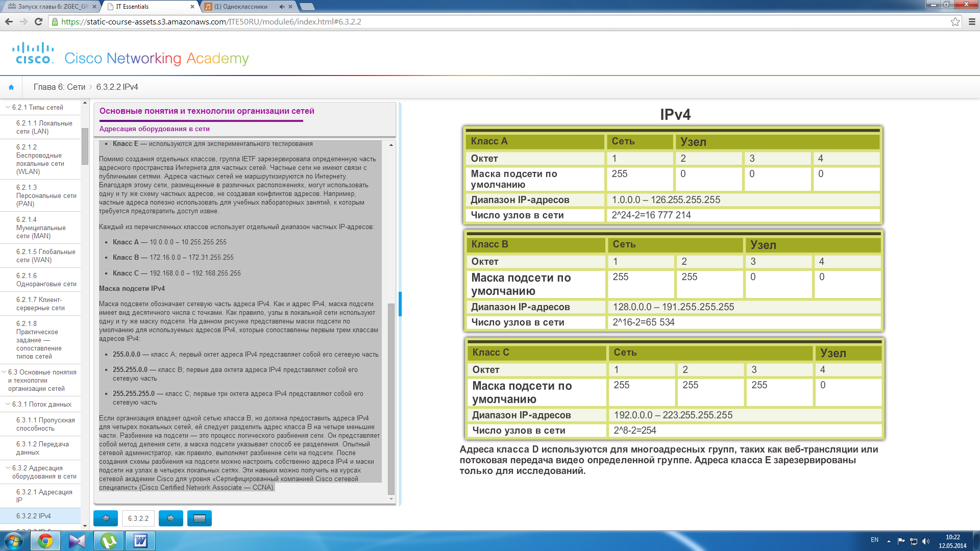Mute audio on the Одноклассники tab
The width and height of the screenshot is (980, 551).
point(282,7)
